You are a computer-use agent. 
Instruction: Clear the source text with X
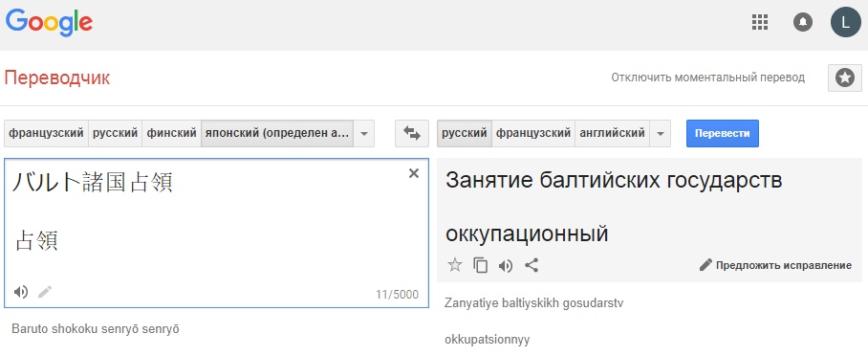click(414, 173)
